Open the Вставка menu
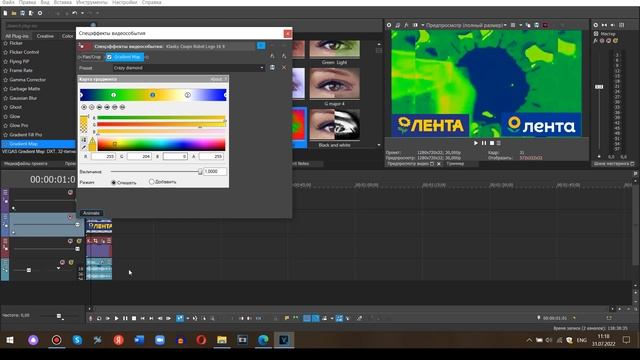 [x=63, y=2]
